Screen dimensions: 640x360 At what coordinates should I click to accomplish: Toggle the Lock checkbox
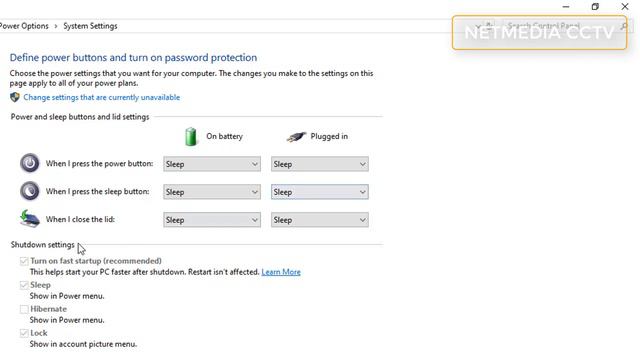point(24,333)
